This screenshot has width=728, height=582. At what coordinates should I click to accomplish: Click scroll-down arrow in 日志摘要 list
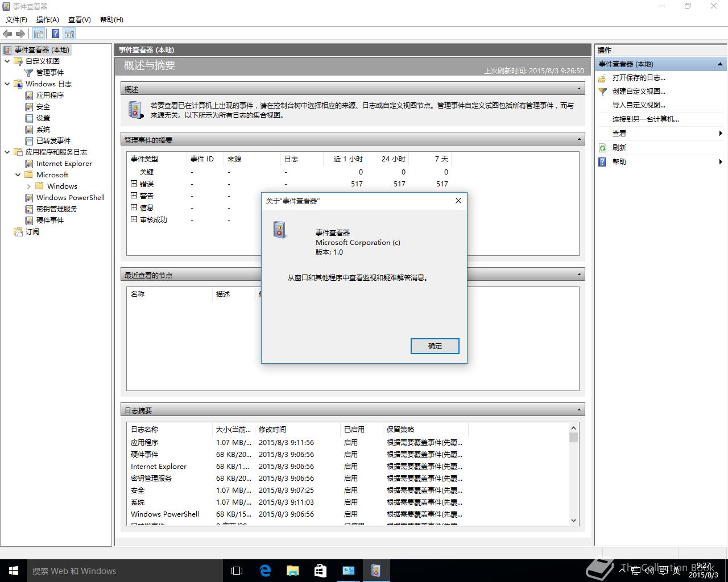573,521
